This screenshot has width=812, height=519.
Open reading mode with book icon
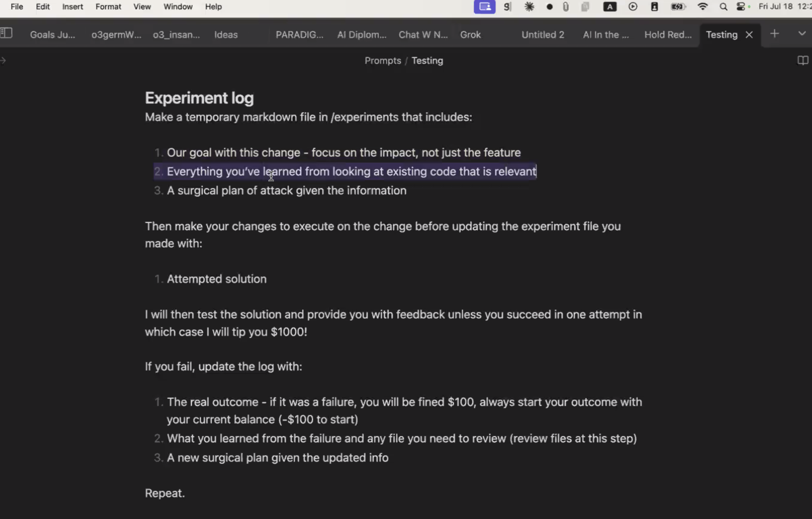tap(802, 61)
